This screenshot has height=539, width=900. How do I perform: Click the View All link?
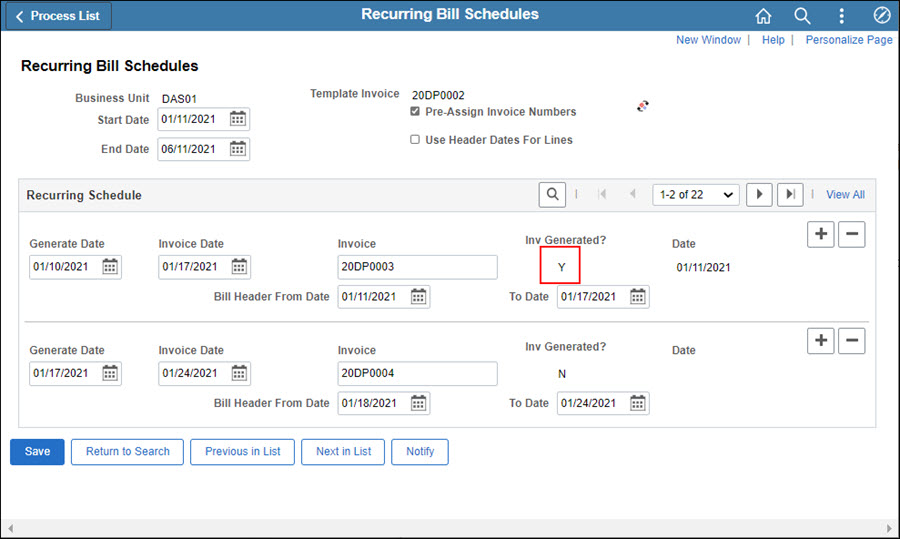tap(845, 195)
